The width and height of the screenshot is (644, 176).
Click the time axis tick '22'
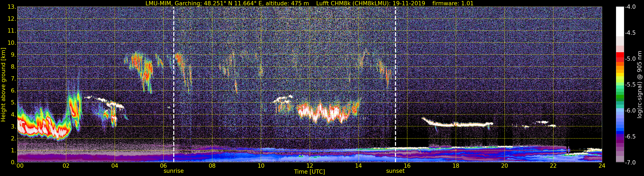tap(553, 166)
